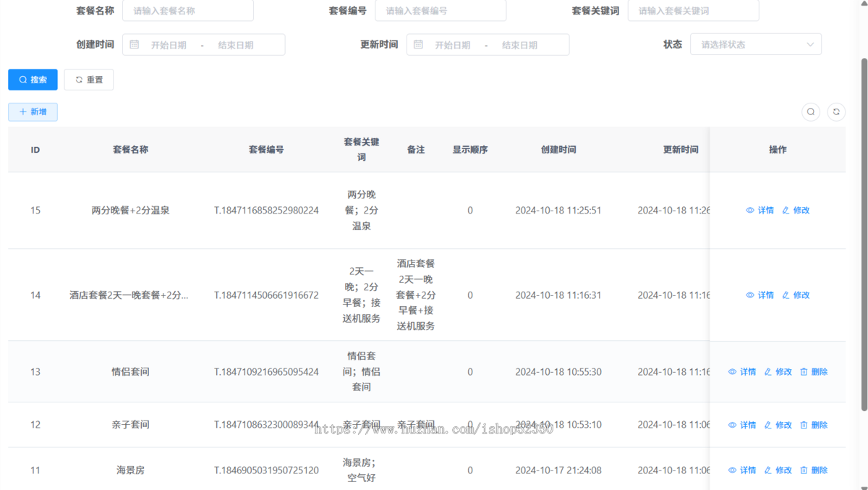Screen dimensions: 868x490
Task: Select cell T.1847114506661916672
Action: pos(266,295)
